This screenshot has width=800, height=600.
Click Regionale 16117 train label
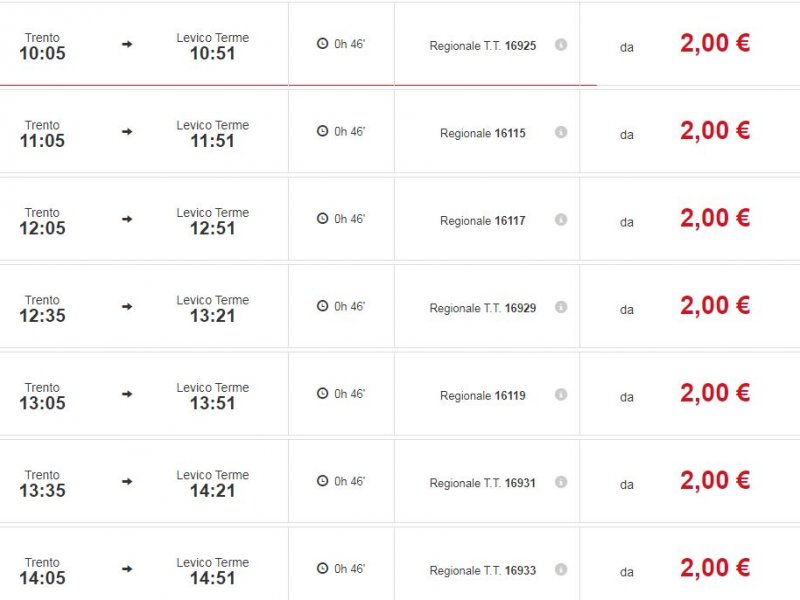click(x=483, y=221)
